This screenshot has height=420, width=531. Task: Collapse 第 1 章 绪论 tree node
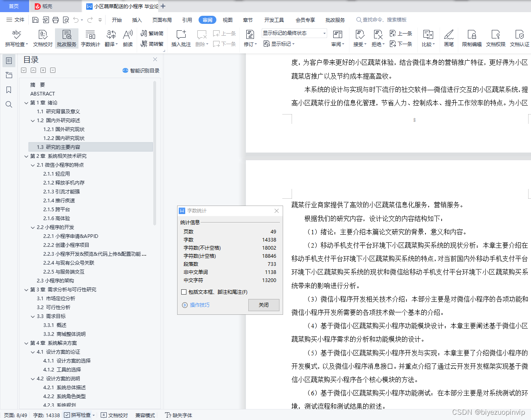click(26, 103)
